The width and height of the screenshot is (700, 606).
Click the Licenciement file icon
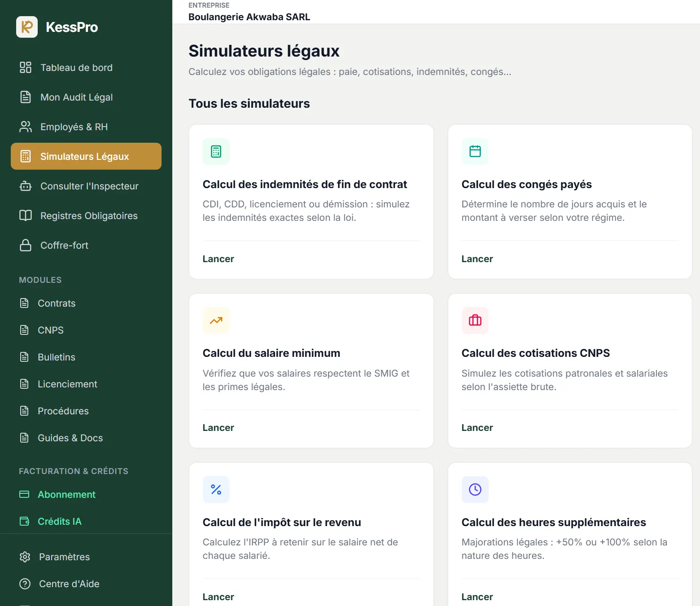[x=24, y=384]
